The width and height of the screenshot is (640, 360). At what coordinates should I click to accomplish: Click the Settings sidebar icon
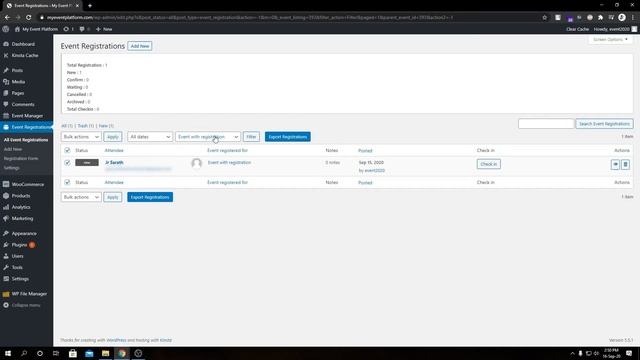click(6, 279)
